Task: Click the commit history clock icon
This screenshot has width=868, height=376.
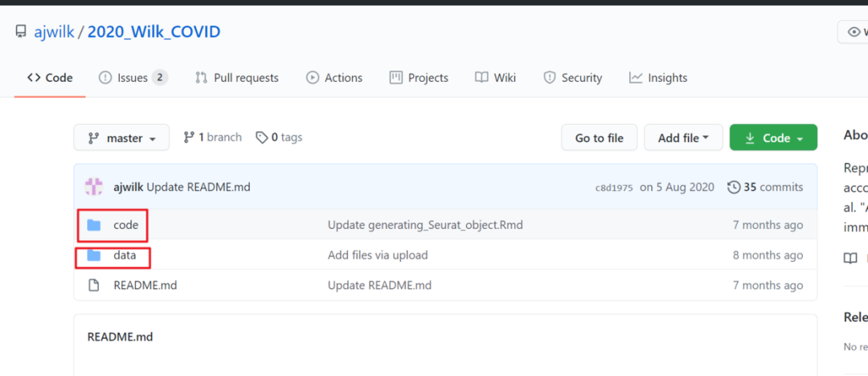Action: click(x=734, y=187)
